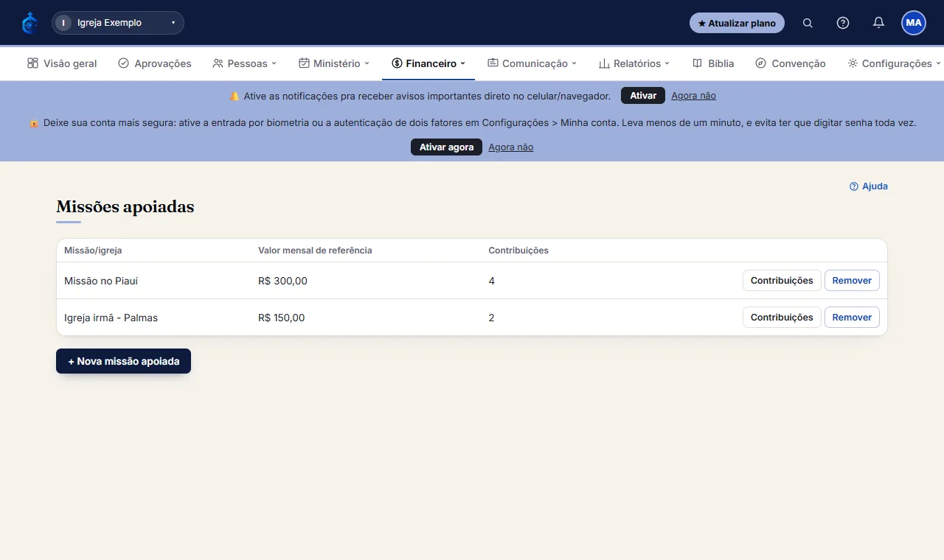Viewport: 944px width, 560px height.
Task: Go to Visão geral tab
Action: point(62,63)
